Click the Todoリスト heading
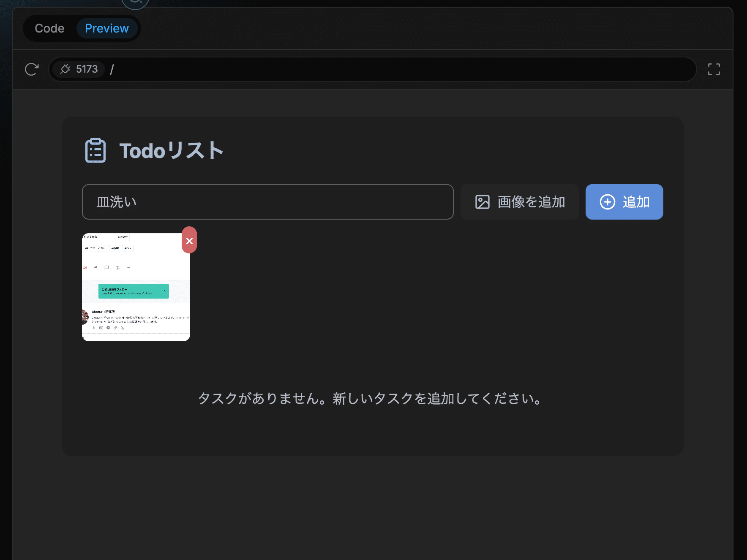747x560 pixels. (x=171, y=151)
